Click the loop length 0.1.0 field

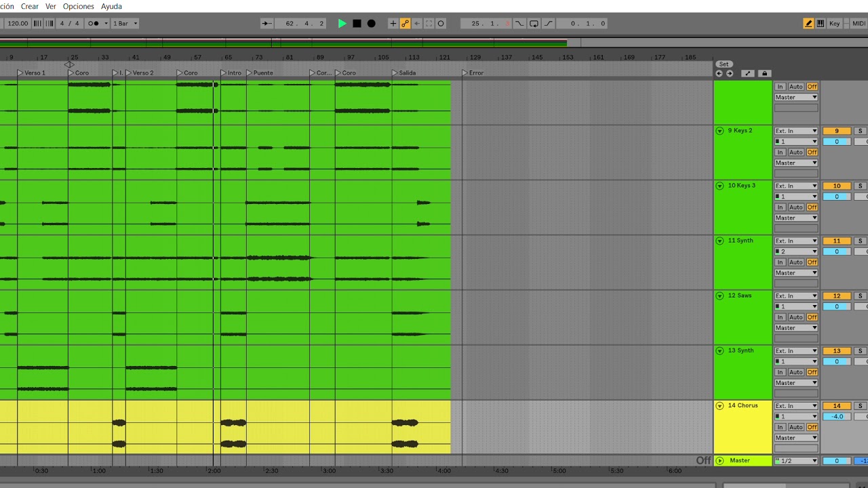tap(583, 23)
